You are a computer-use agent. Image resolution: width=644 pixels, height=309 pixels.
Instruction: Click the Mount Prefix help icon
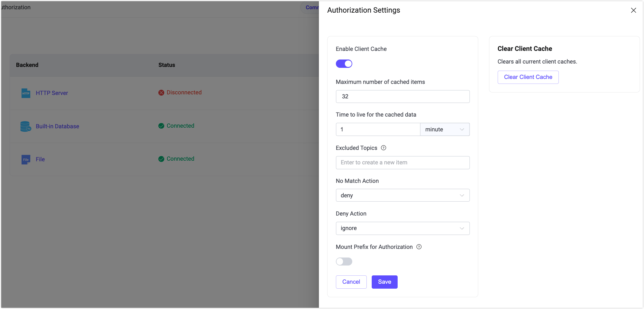coord(419,247)
